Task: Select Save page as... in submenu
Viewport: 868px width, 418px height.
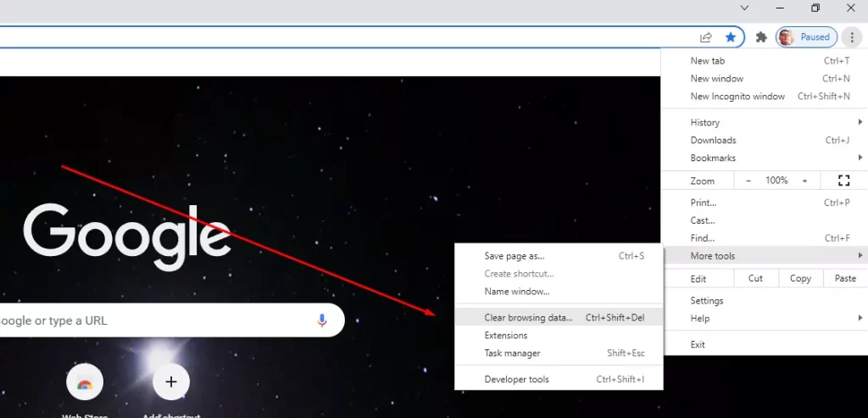Action: pyautogui.click(x=559, y=256)
